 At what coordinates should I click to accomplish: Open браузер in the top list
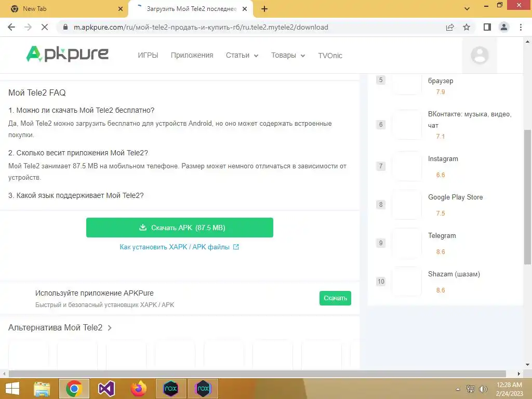coord(441,81)
